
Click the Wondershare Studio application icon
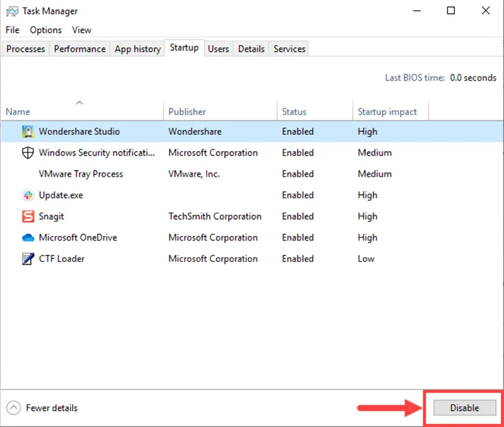click(28, 132)
